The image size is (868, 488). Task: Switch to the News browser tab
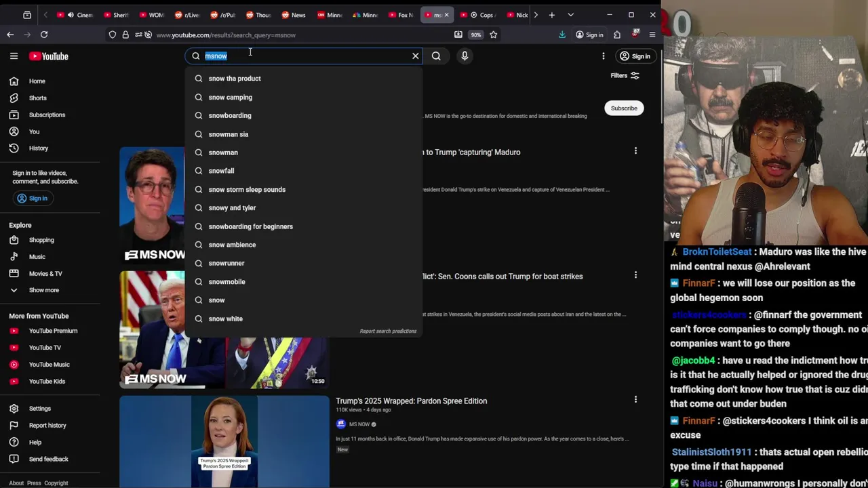(x=293, y=15)
